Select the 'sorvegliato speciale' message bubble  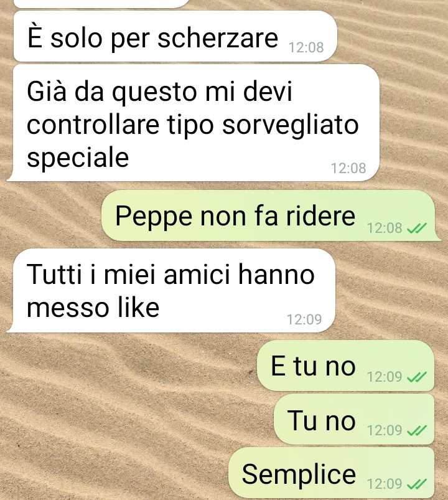pos(193,123)
